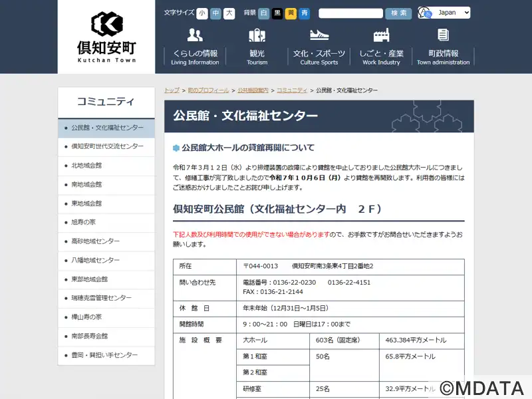Image resolution: width=532 pixels, height=399 pixels.
Task: Set text size to large (大)
Action: [x=229, y=13]
